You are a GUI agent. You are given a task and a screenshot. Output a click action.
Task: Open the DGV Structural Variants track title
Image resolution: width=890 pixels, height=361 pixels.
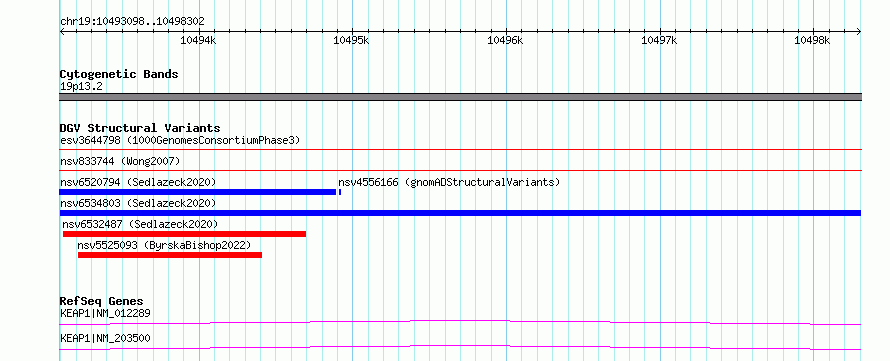click(140, 128)
